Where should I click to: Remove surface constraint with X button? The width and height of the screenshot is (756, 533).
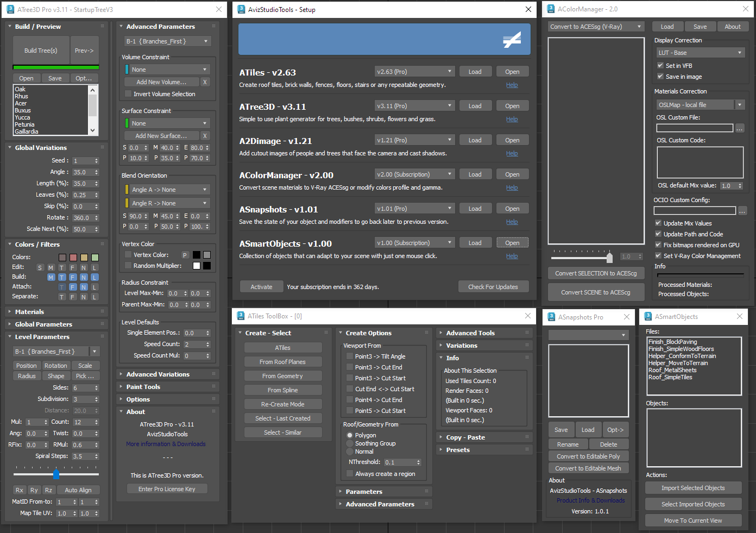(x=205, y=136)
